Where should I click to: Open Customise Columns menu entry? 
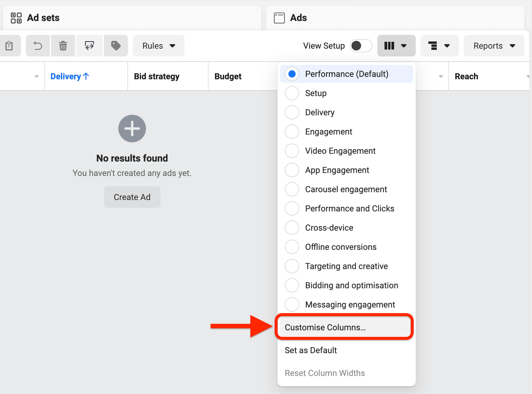[x=345, y=327]
